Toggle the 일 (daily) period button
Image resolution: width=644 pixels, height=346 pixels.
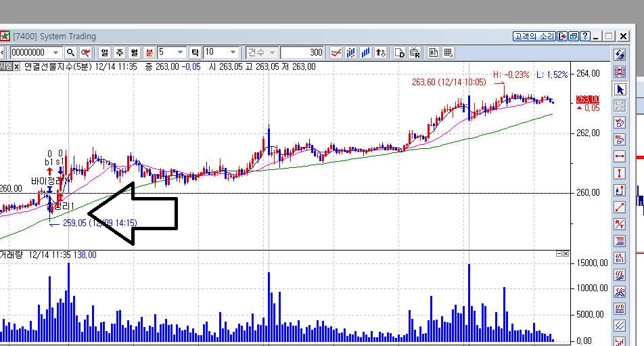pos(105,53)
